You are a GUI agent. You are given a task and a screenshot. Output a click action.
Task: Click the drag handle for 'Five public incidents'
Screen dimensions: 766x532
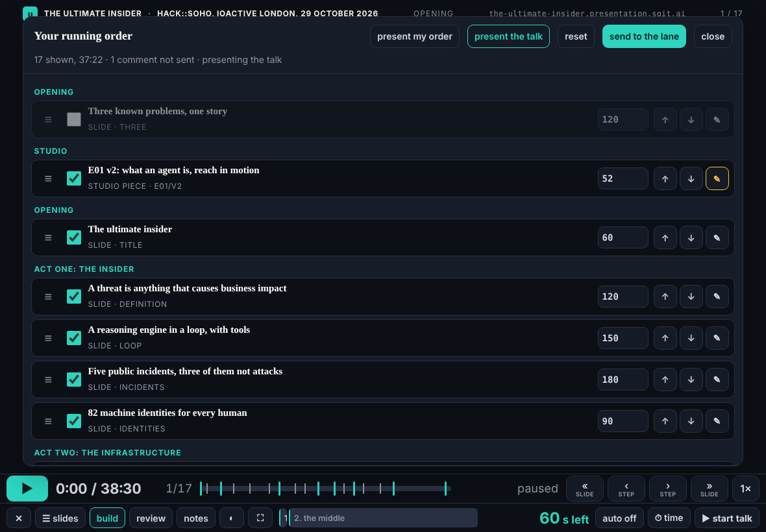pos(48,380)
